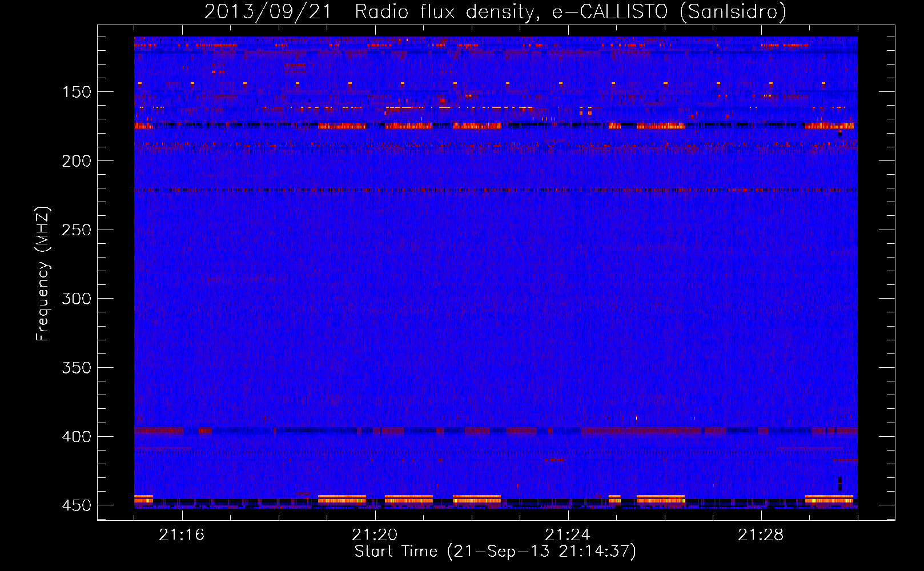Viewport: 924px width, 571px height.
Task: Click the 'Start Time (21-Sep-13 21:14:37)' label
Action: (495, 552)
